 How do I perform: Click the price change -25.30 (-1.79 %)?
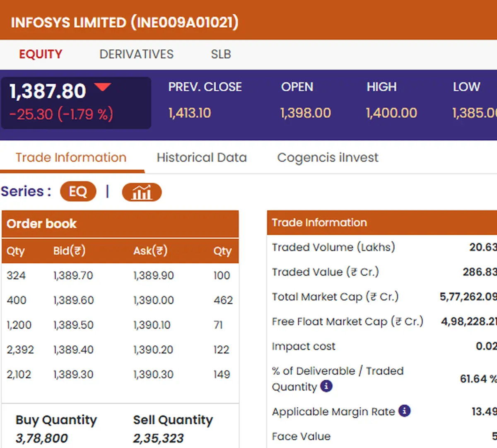61,114
